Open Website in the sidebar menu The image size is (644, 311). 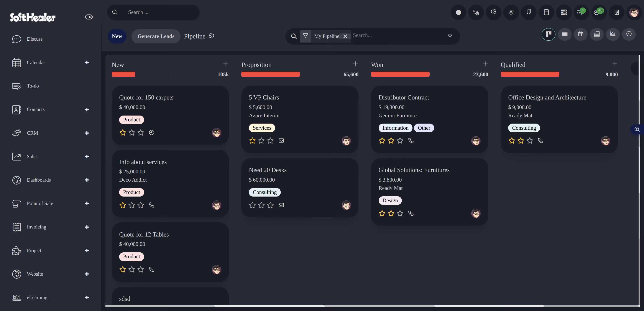pyautogui.click(x=35, y=274)
